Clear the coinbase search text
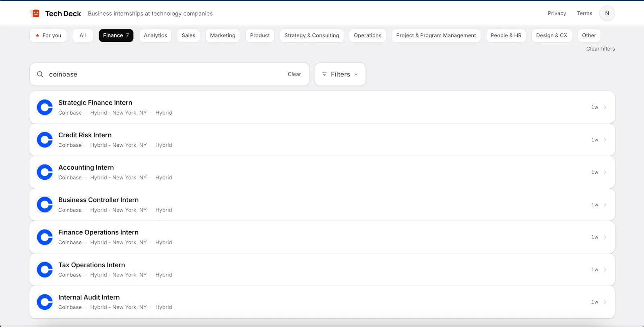 tap(294, 74)
